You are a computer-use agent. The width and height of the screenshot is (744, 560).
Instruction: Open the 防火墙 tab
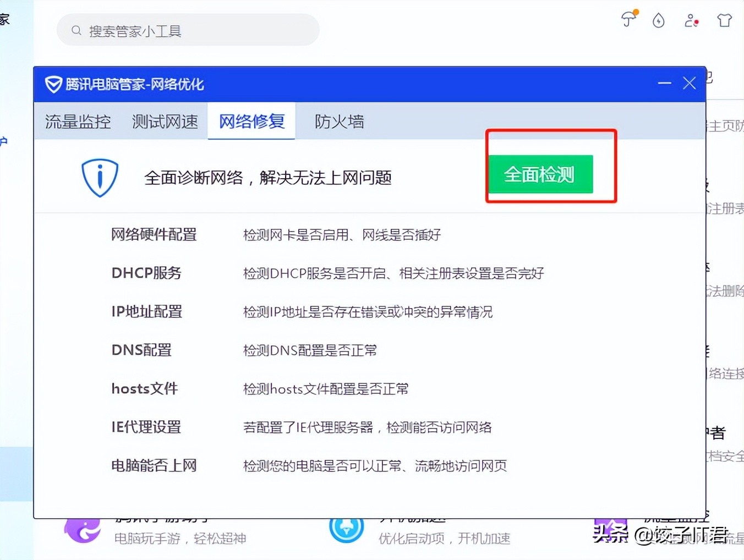tap(339, 122)
